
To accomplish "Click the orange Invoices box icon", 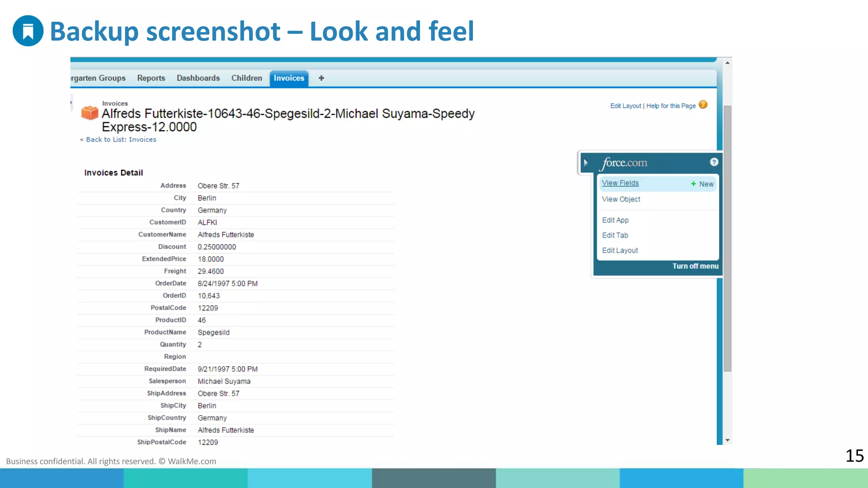I will click(x=89, y=113).
